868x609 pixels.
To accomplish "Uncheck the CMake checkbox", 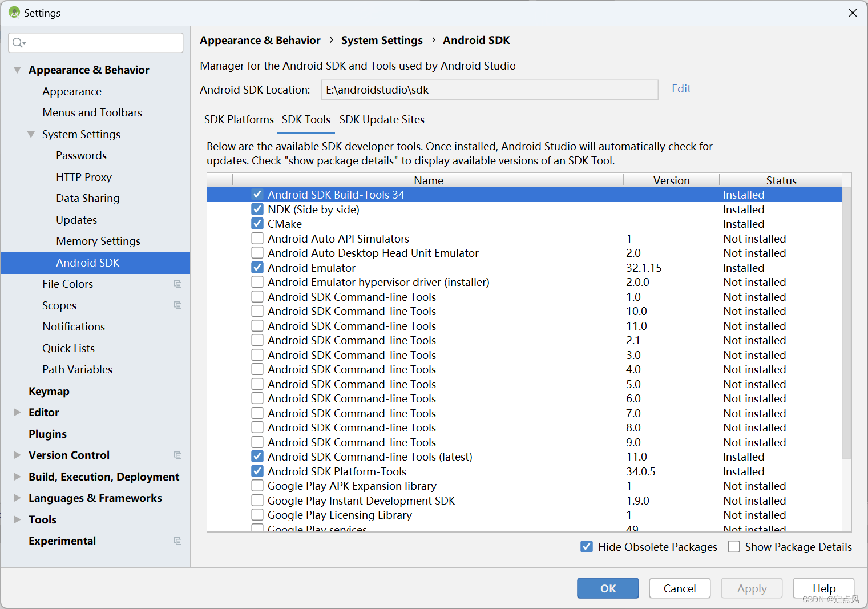I will [257, 224].
